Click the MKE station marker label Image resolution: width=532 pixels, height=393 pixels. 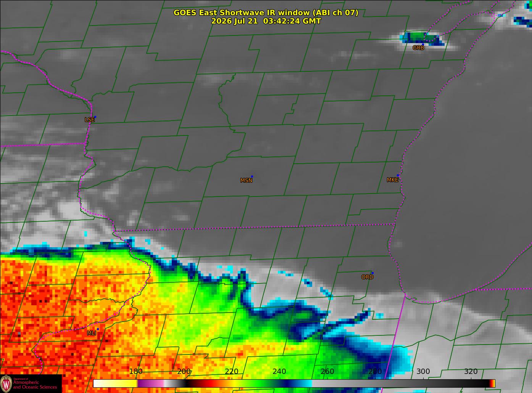click(392, 180)
